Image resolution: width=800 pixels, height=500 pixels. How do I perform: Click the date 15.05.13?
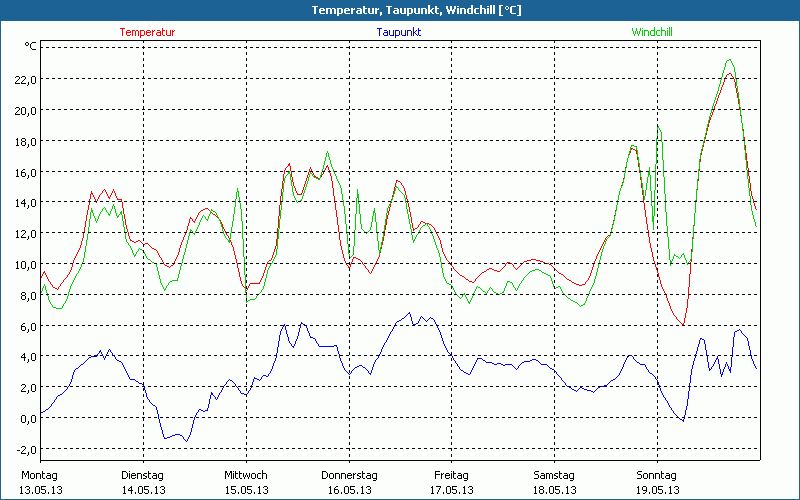[246, 490]
